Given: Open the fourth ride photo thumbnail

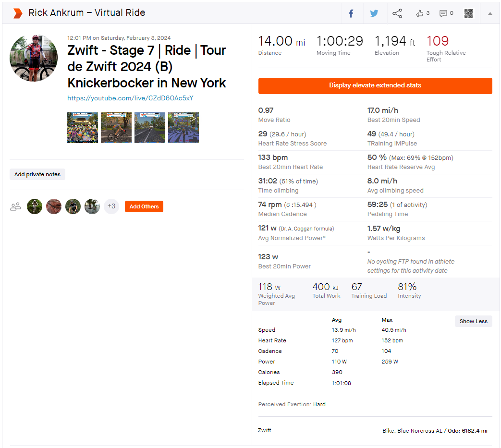Looking at the screenshot, I should 183,128.
